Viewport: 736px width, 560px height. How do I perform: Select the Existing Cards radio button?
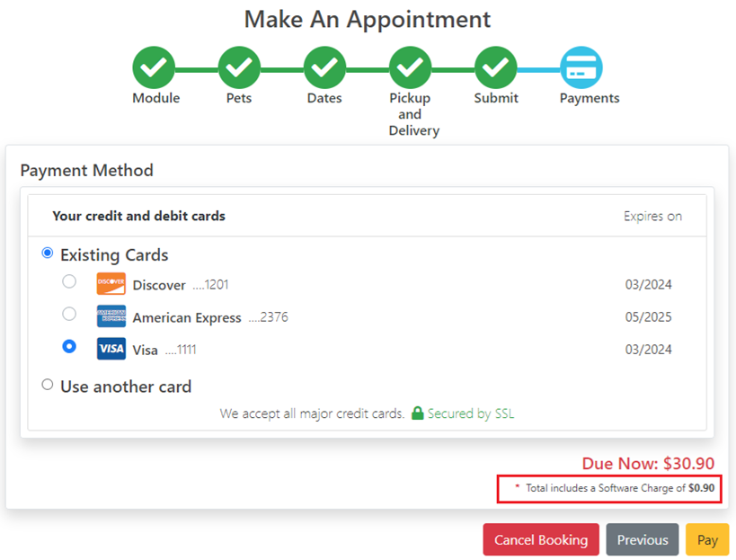(48, 253)
